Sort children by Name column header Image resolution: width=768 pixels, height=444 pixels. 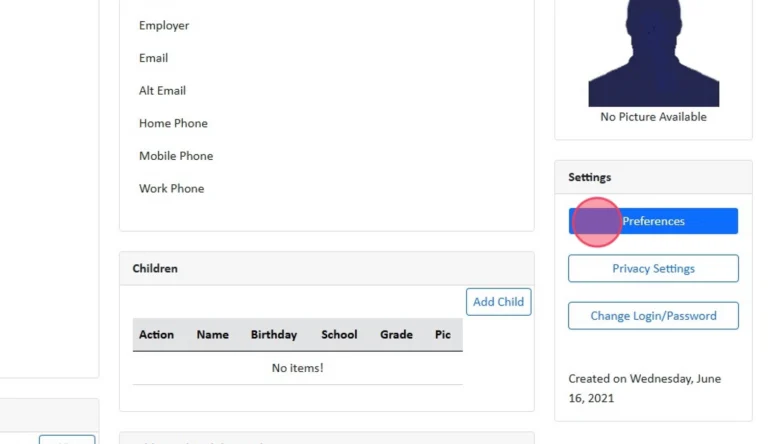(212, 335)
